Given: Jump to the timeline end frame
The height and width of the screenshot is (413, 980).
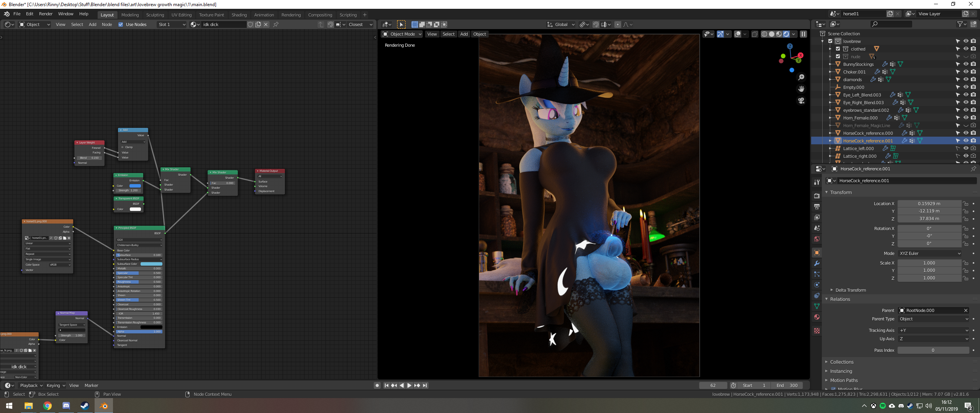Looking at the screenshot, I should click(x=425, y=385).
